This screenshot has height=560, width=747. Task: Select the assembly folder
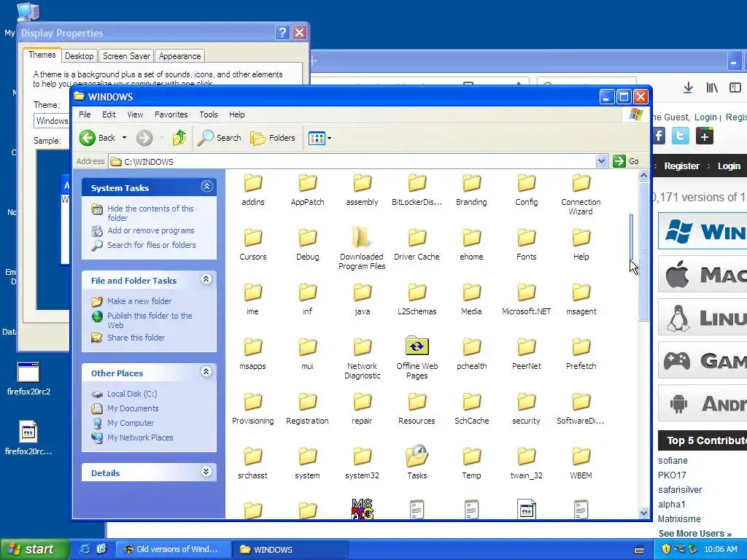(362, 190)
